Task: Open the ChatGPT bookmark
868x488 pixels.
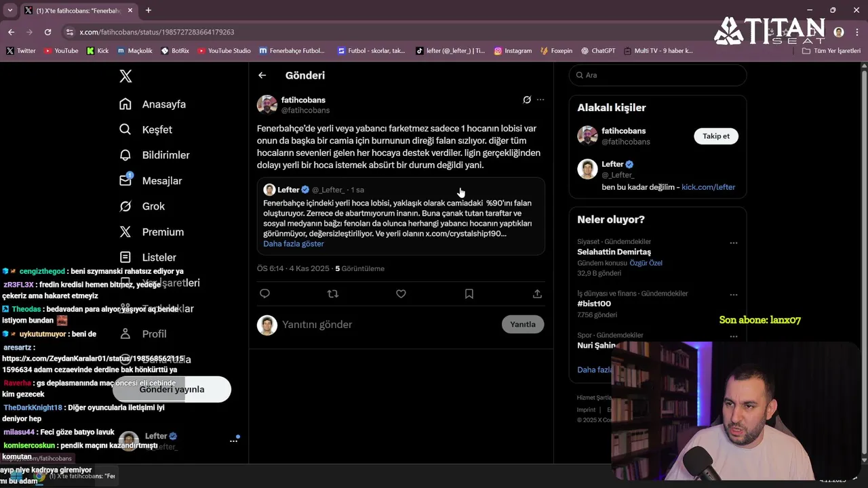Action: [599, 51]
